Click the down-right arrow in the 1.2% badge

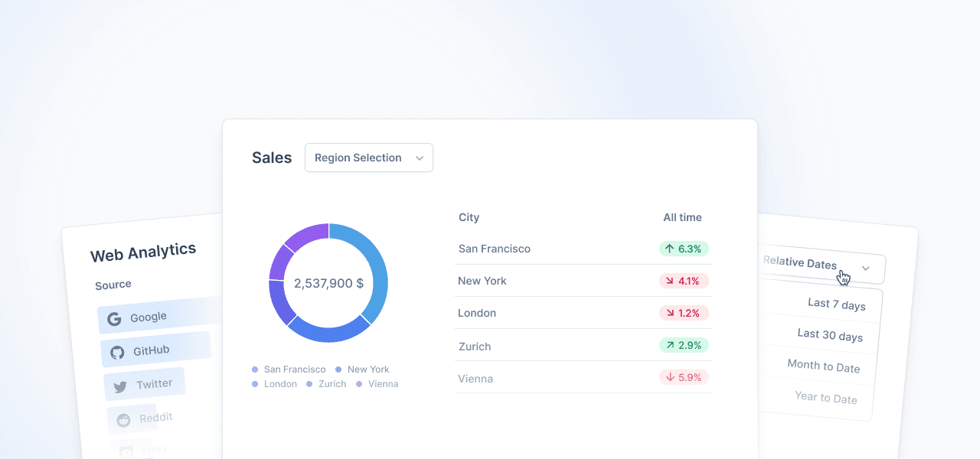tap(669, 313)
